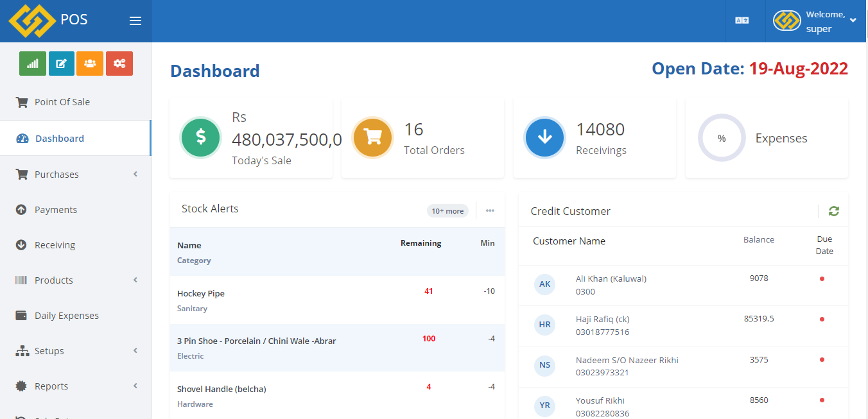Click the 14080 Receivings value

pyautogui.click(x=600, y=129)
